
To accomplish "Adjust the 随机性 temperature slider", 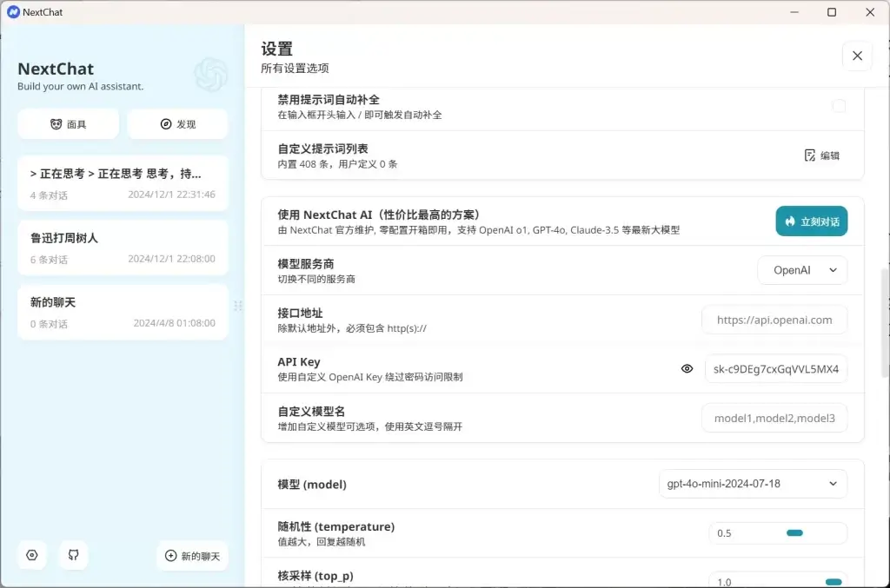I will 794,533.
